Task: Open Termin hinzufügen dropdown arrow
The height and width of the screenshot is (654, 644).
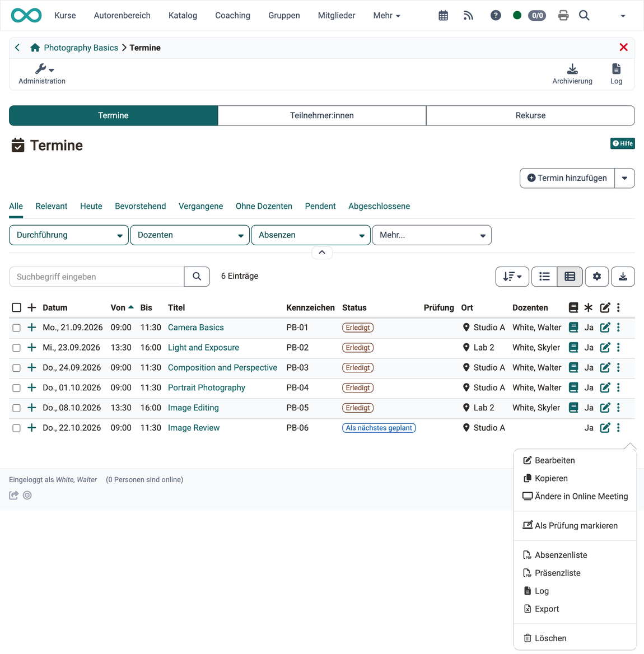Action: tap(624, 178)
